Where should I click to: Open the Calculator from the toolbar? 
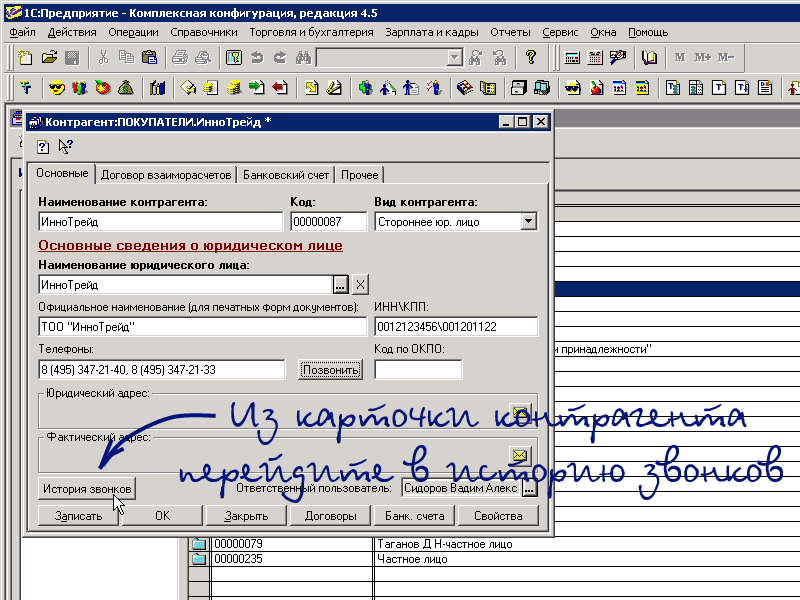(572, 58)
